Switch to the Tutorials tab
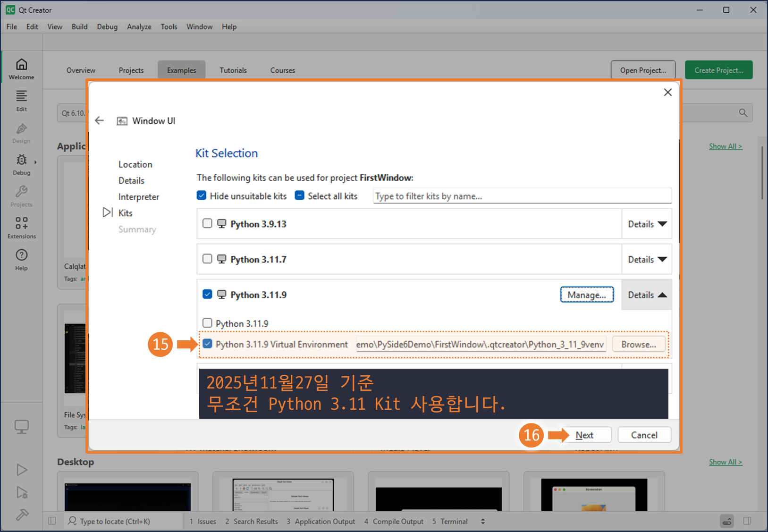768x532 pixels. click(233, 70)
